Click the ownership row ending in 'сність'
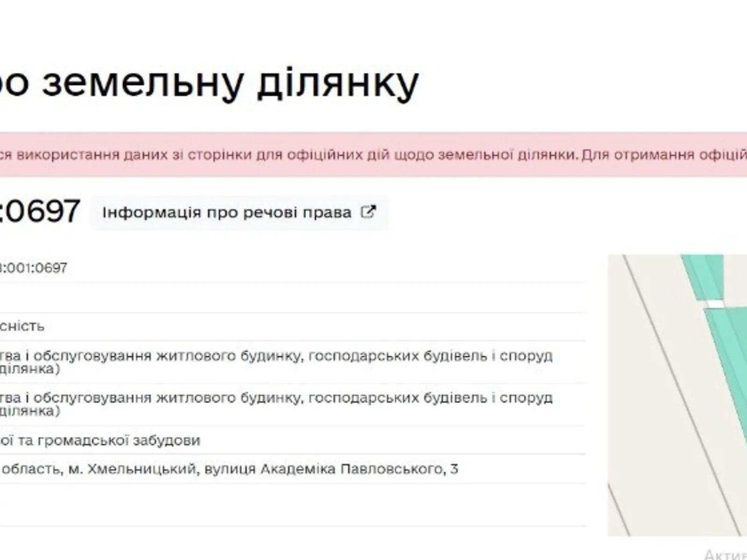 point(22,326)
